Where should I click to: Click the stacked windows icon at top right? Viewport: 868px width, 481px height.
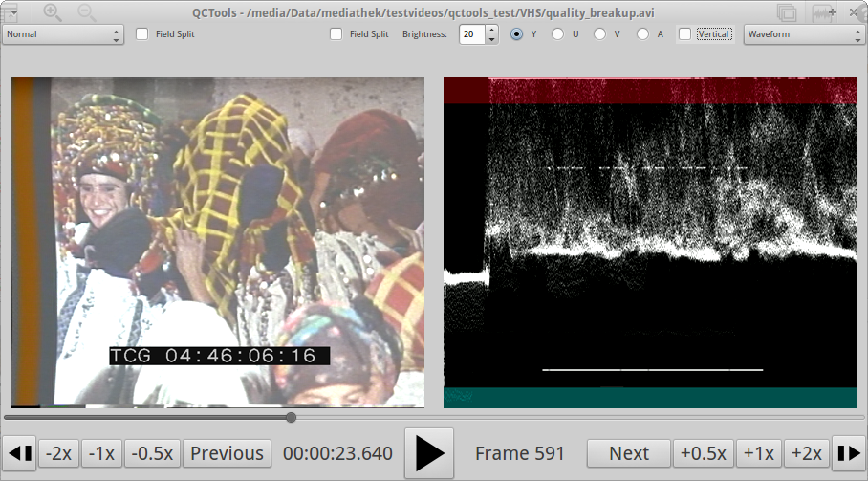(x=787, y=12)
